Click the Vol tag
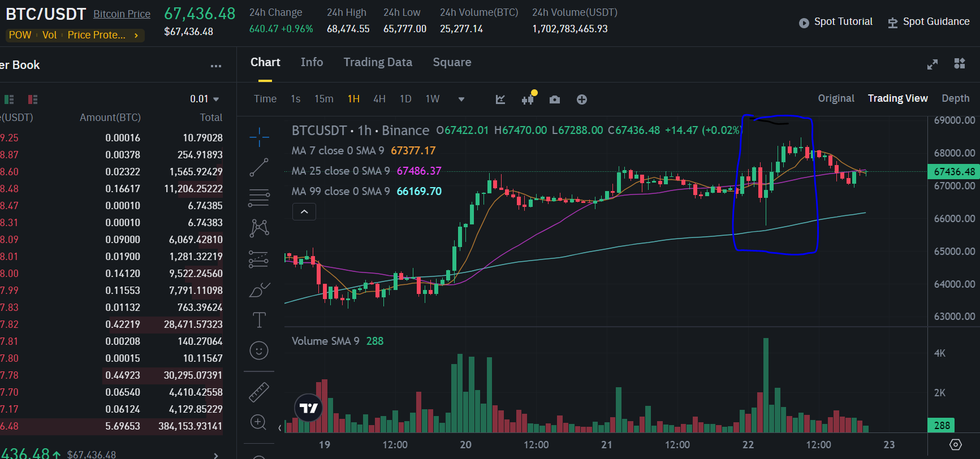980x459 pixels. (x=50, y=35)
